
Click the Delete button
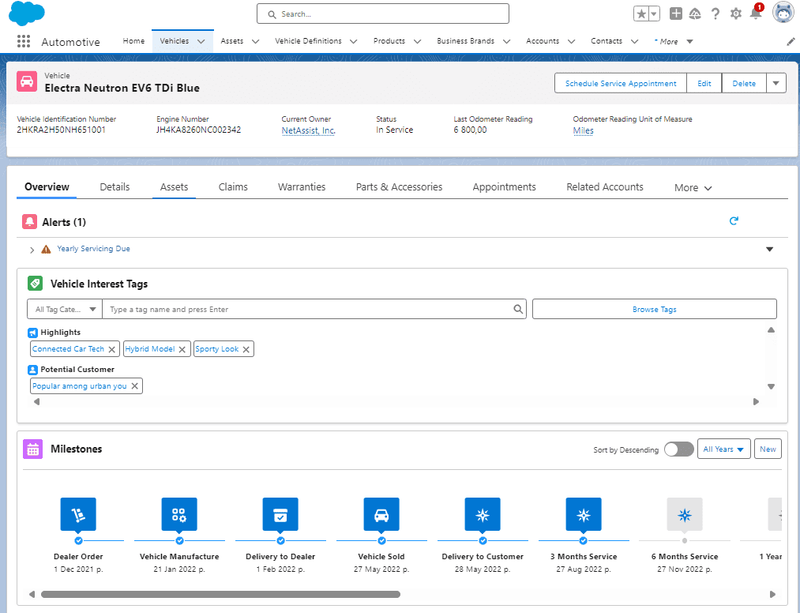click(x=744, y=83)
